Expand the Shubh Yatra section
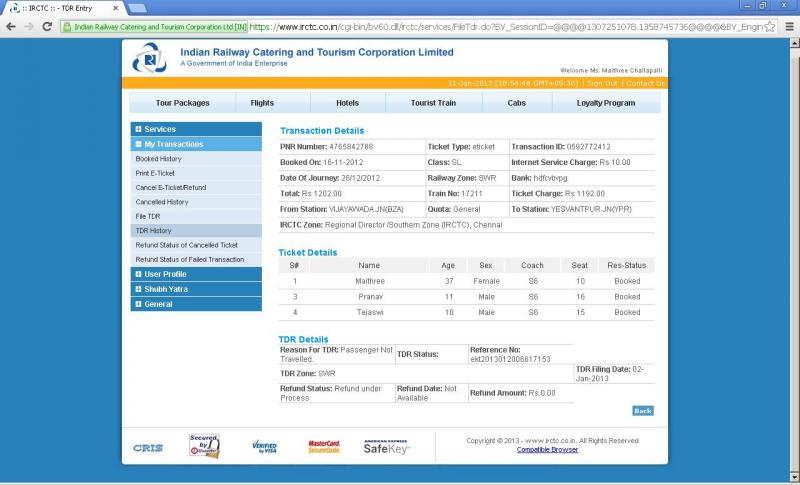800x485 pixels. 196,289
